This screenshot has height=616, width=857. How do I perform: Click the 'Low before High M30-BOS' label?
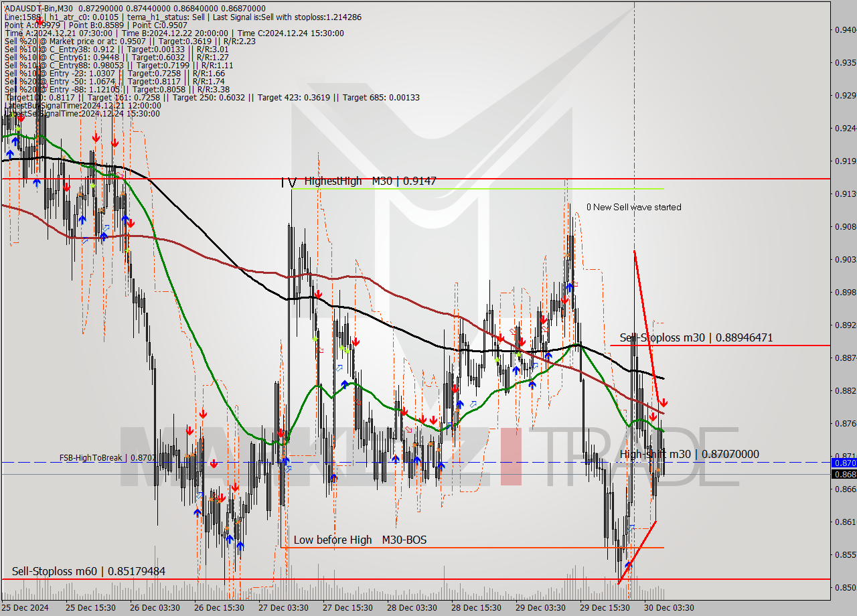coord(360,540)
